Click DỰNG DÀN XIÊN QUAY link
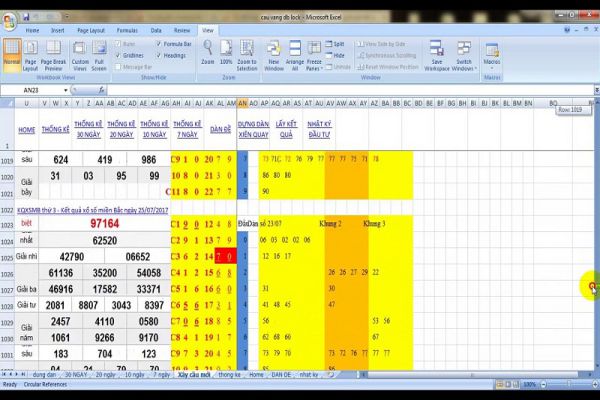The width and height of the screenshot is (600, 400). tap(253, 129)
